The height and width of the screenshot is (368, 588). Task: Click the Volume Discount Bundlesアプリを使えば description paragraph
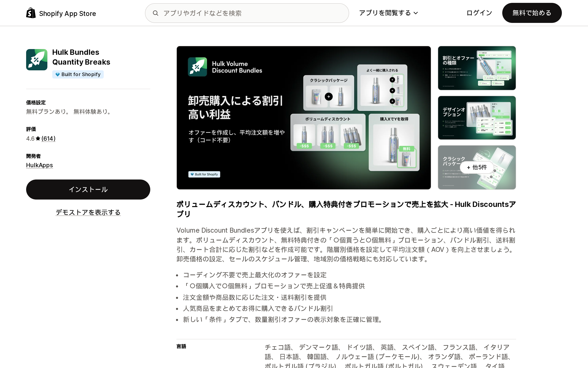(x=346, y=245)
